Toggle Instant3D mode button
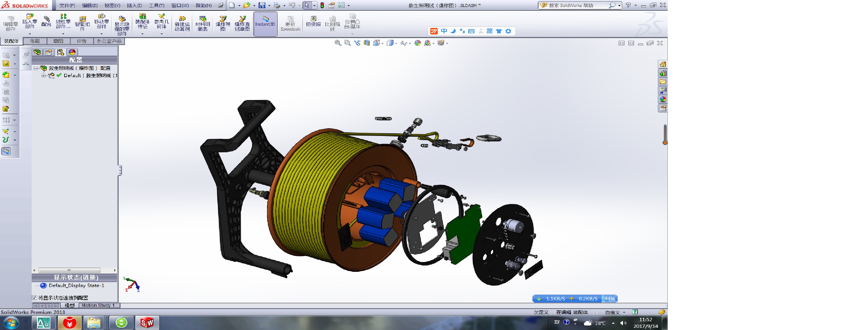The image size is (868, 330). tap(265, 24)
